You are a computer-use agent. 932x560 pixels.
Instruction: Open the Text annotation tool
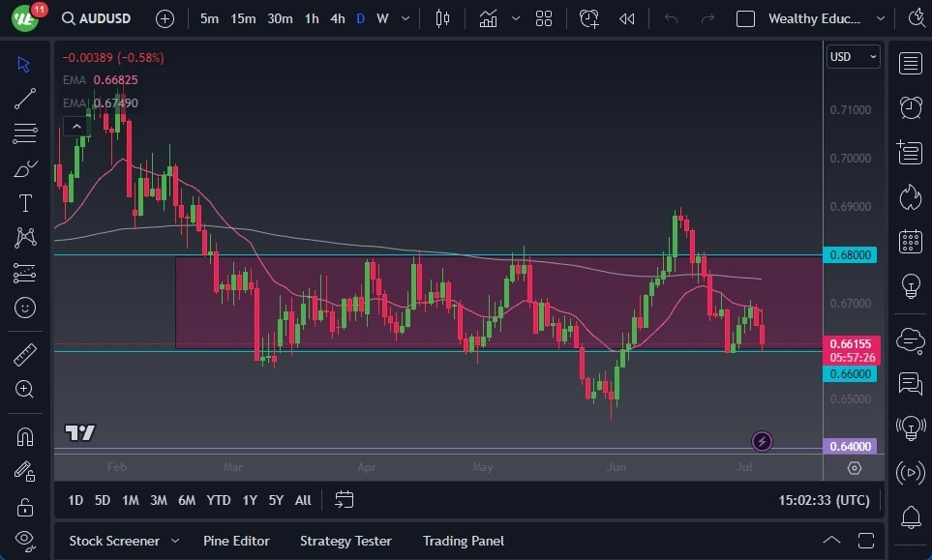click(25, 202)
